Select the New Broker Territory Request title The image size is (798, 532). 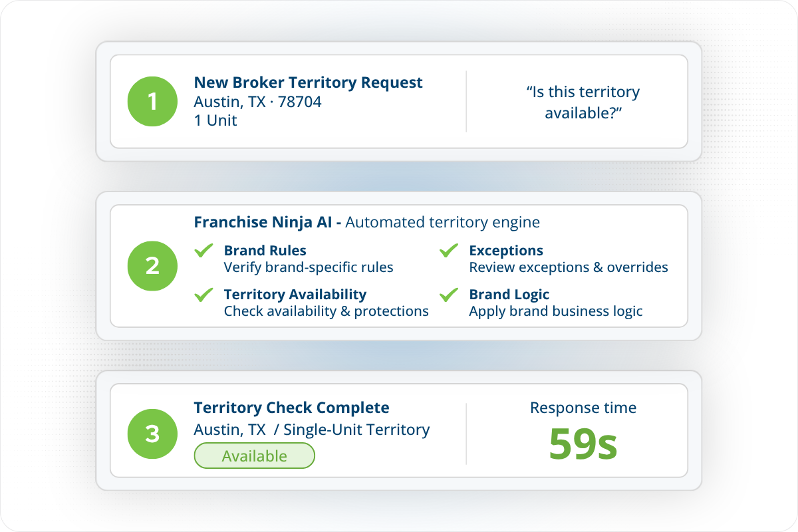click(308, 82)
